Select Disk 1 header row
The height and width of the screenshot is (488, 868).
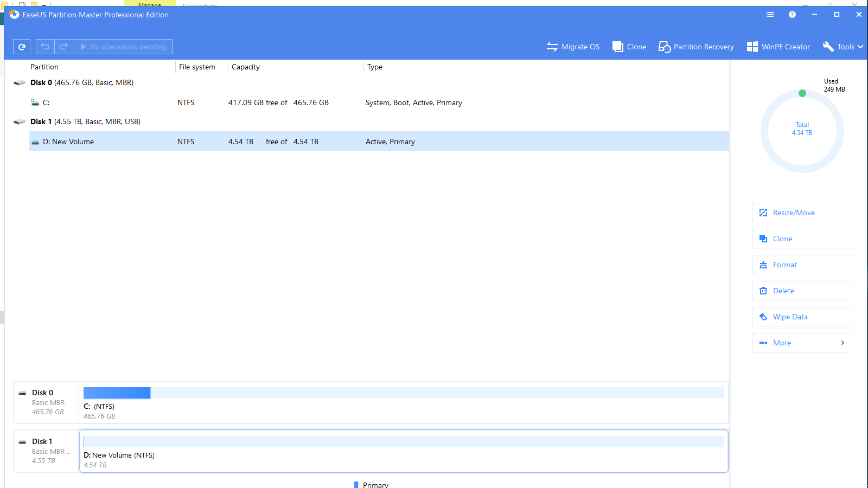pos(371,121)
